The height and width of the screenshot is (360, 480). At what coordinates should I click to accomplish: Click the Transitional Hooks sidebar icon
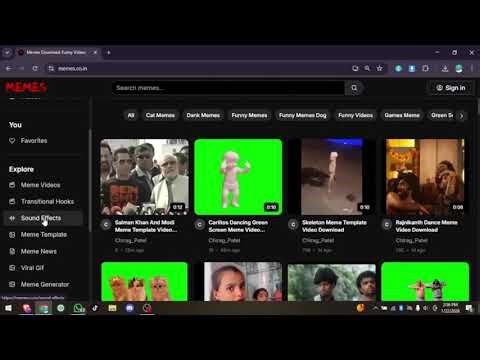12,201
